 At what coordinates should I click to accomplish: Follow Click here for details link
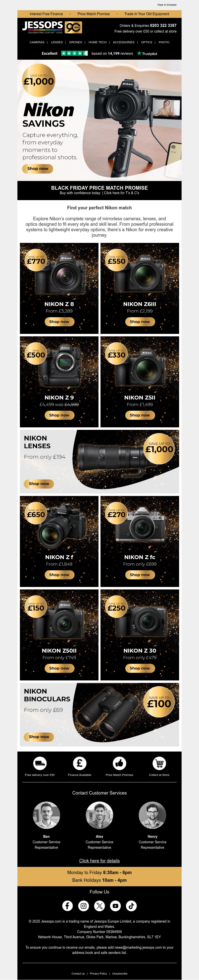click(x=99, y=861)
